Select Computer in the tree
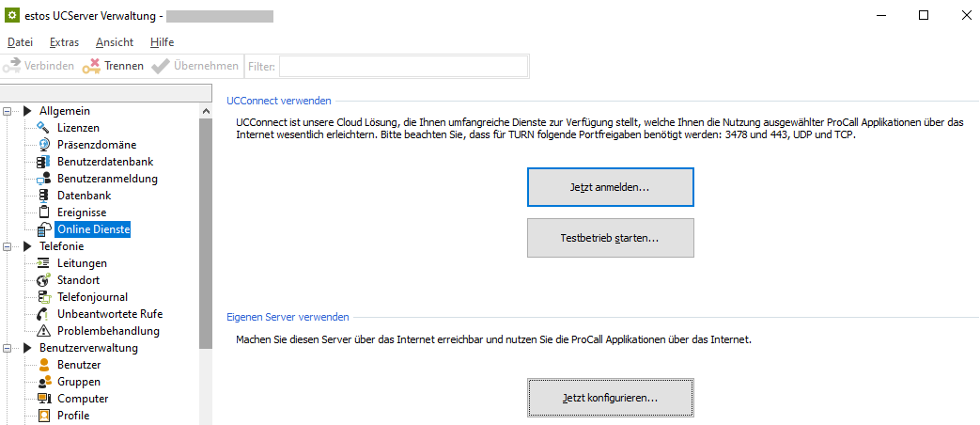Viewport: 980px width, 425px height. pos(83,398)
